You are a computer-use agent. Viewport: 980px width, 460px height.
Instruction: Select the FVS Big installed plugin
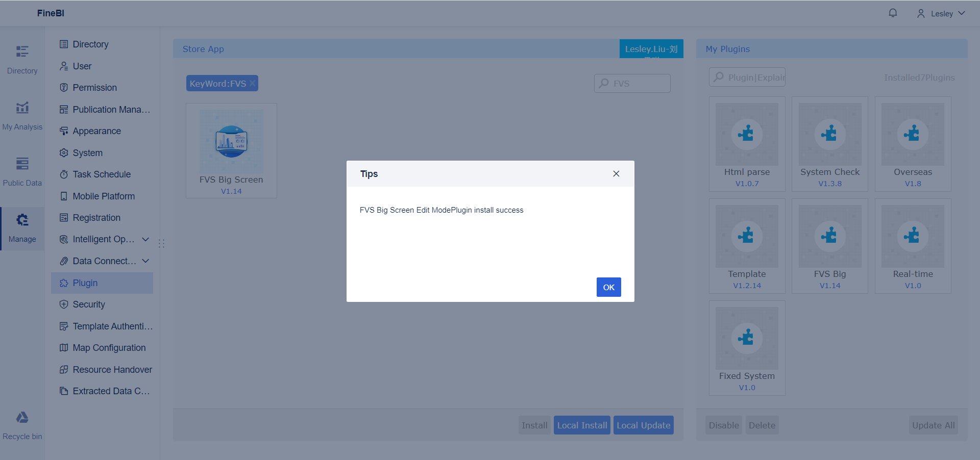(830, 246)
